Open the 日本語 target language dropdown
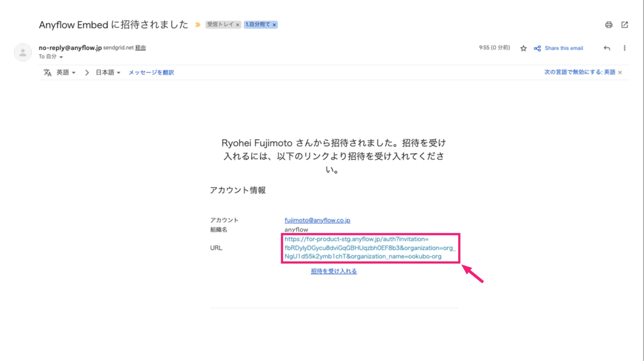This screenshot has width=644, height=361. [108, 73]
